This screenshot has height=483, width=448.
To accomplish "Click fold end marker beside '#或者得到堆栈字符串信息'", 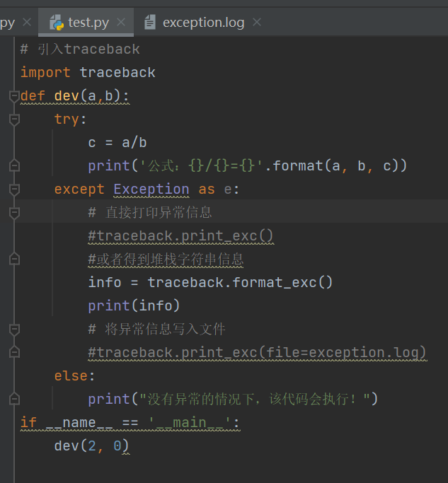I will click(x=14, y=259).
